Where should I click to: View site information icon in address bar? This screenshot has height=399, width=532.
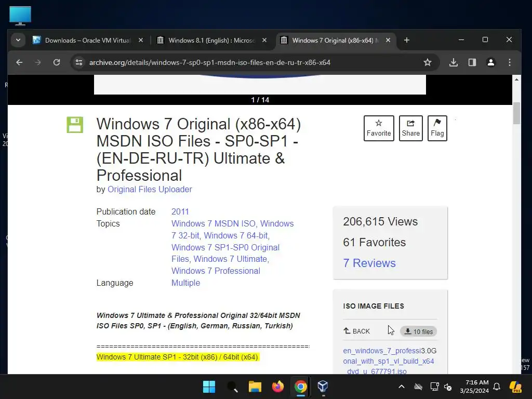pyautogui.click(x=79, y=62)
